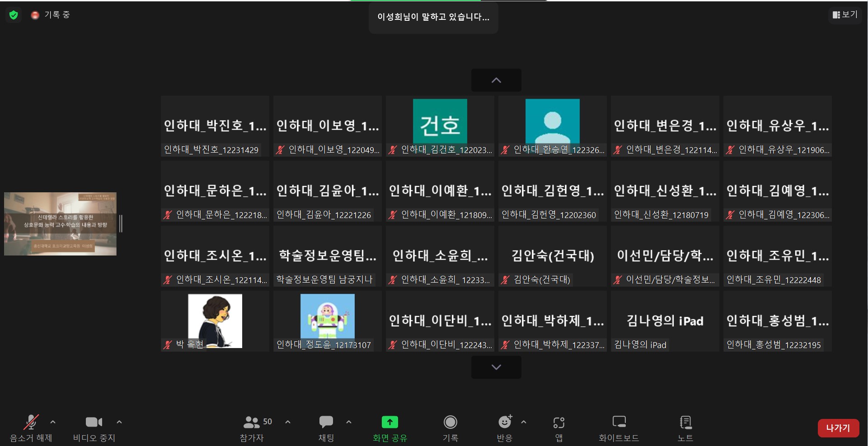This screenshot has height=446, width=868.
Task: Click the shared presentation thumbnail on left
Action: [x=61, y=224]
